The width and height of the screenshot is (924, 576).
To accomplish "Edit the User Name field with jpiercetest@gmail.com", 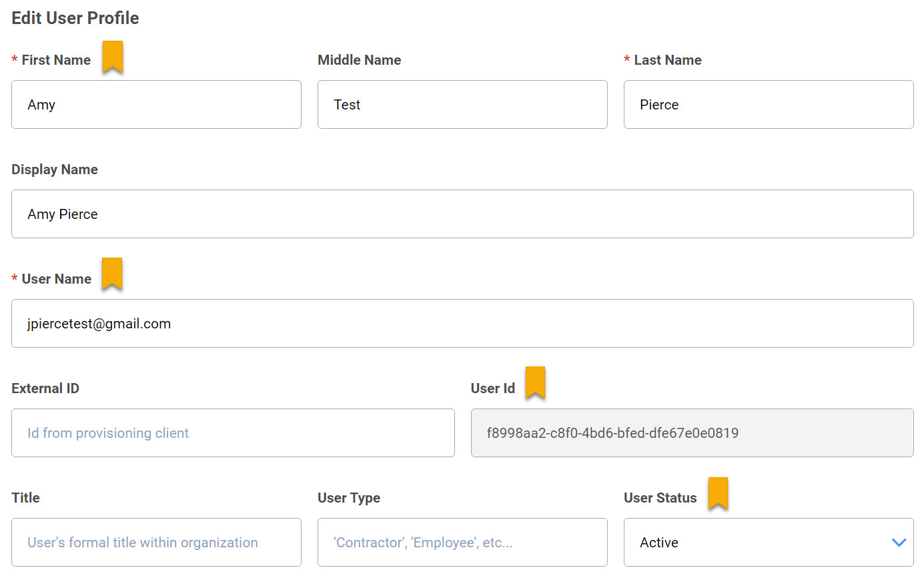I will tap(462, 323).
